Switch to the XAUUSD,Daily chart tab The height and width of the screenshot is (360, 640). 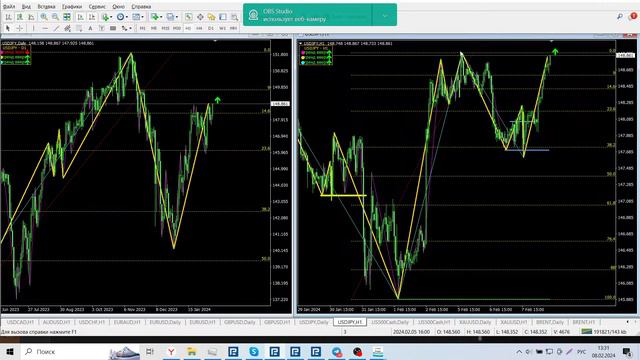pyautogui.click(x=475, y=322)
